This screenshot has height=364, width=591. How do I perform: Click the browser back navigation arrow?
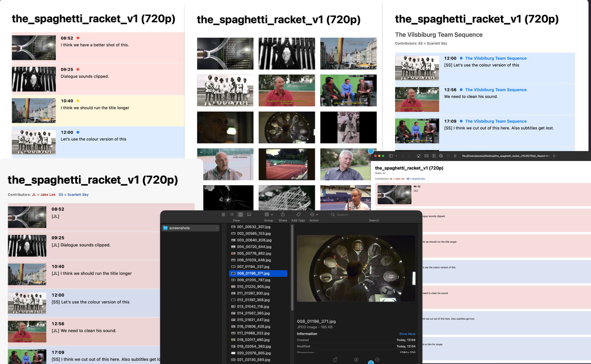(x=402, y=156)
